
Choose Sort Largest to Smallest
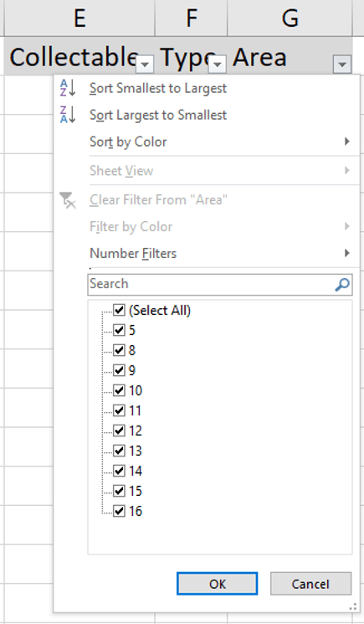coord(158,115)
